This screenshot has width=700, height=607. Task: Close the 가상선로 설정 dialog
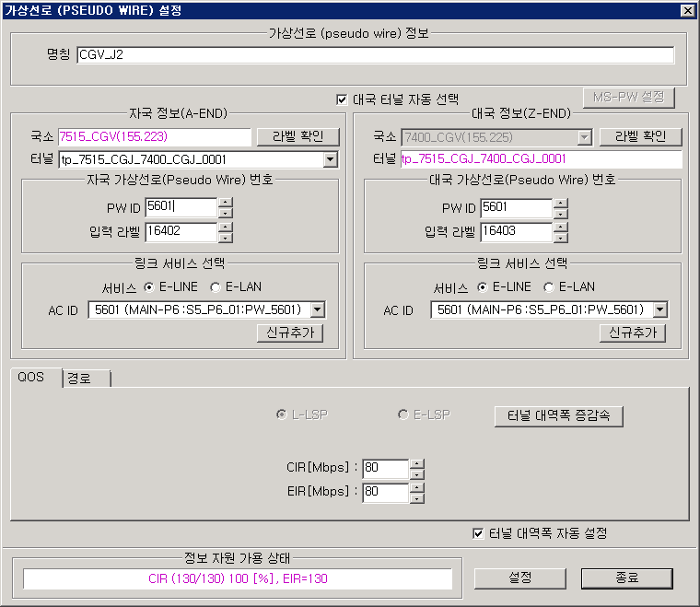point(688,10)
